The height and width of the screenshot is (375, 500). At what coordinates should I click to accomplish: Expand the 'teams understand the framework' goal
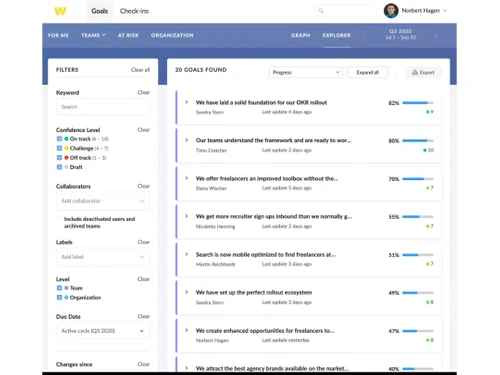click(187, 140)
